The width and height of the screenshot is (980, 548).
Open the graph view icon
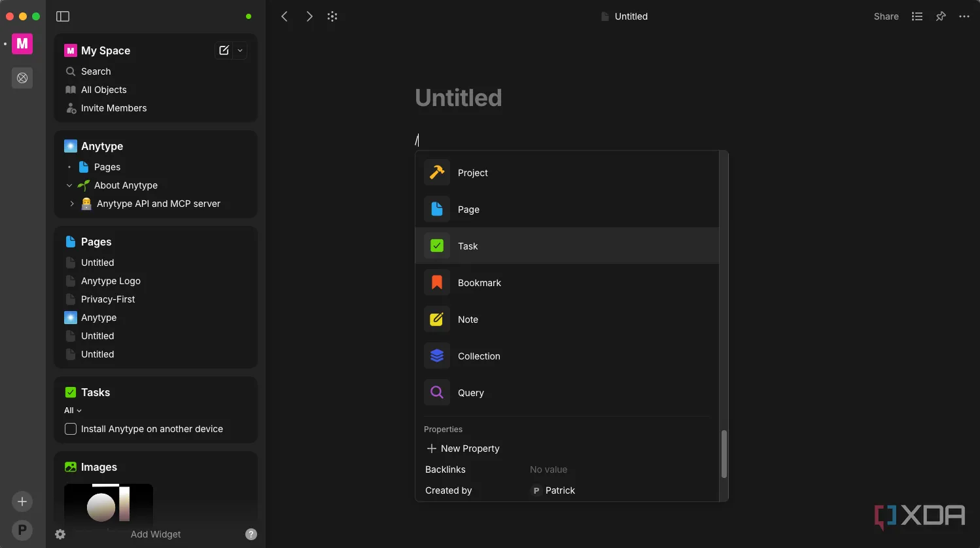pos(332,16)
